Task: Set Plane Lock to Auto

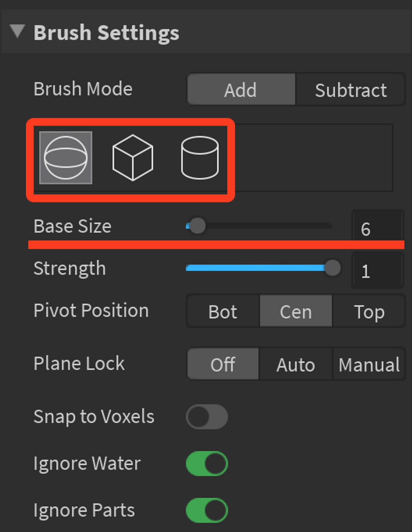Action: click(x=296, y=364)
